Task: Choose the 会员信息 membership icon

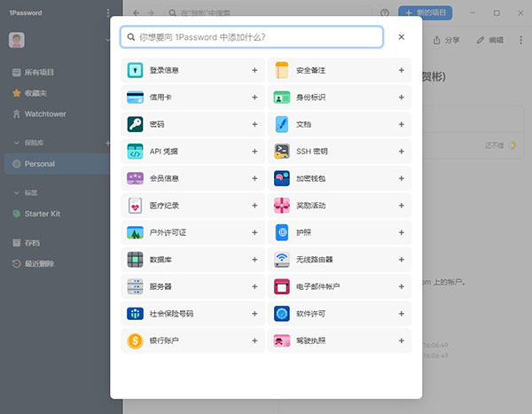Action: click(135, 178)
